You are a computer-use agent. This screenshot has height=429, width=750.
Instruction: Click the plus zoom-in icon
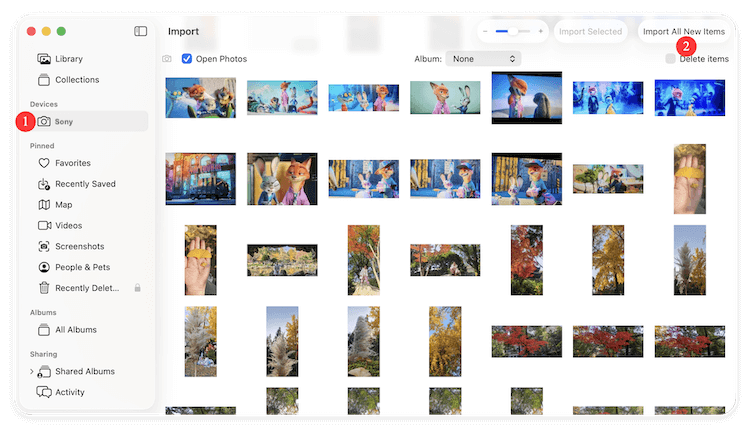pyautogui.click(x=540, y=32)
